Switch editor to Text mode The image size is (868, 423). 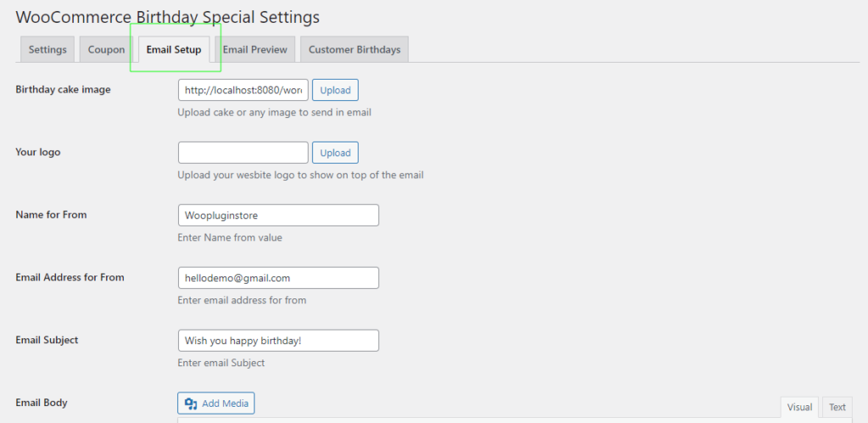[x=837, y=408]
